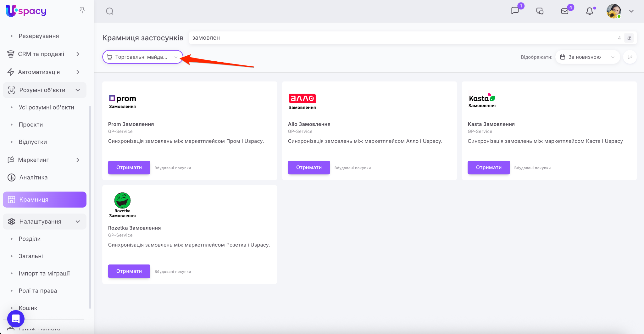The width and height of the screenshot is (644, 334).
Task: Click Отримати for Rozetka Замовлення
Action: coord(129,271)
